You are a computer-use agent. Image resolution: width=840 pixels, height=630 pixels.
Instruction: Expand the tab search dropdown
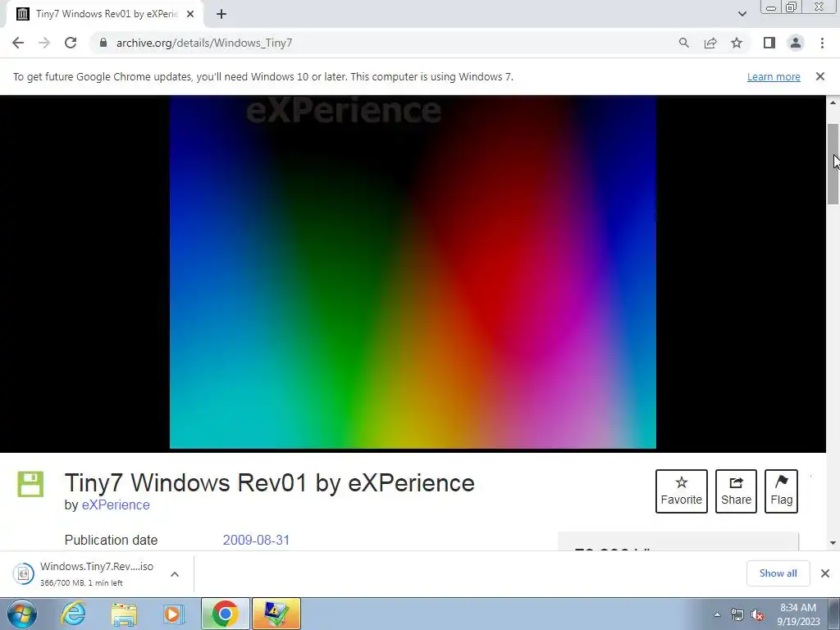coord(742,14)
